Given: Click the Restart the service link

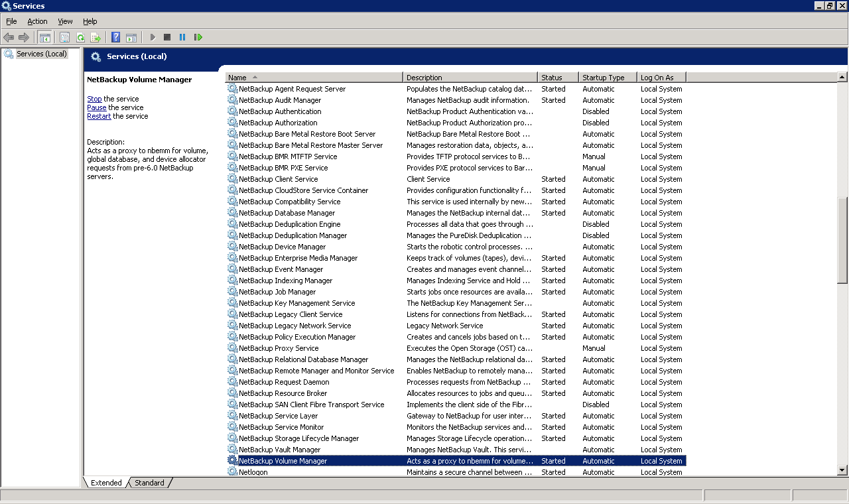Looking at the screenshot, I should tap(99, 116).
